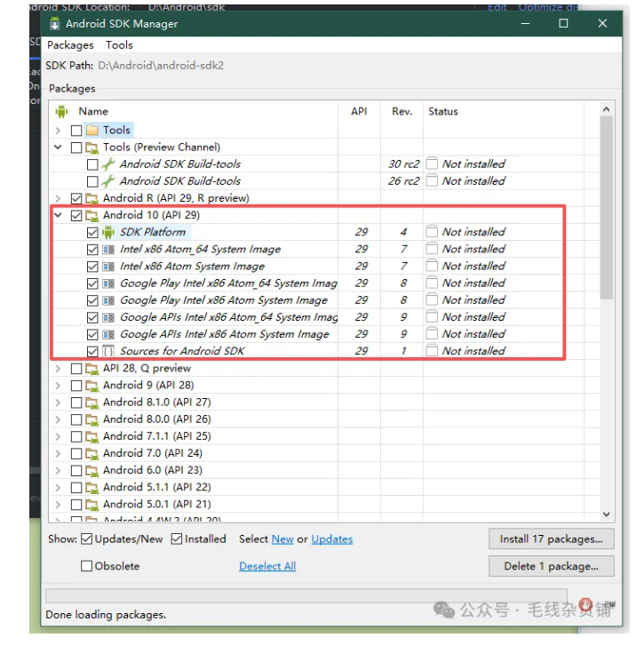Expand the Android 8.1.0 (API 27) group
644x646 pixels.
point(58,403)
